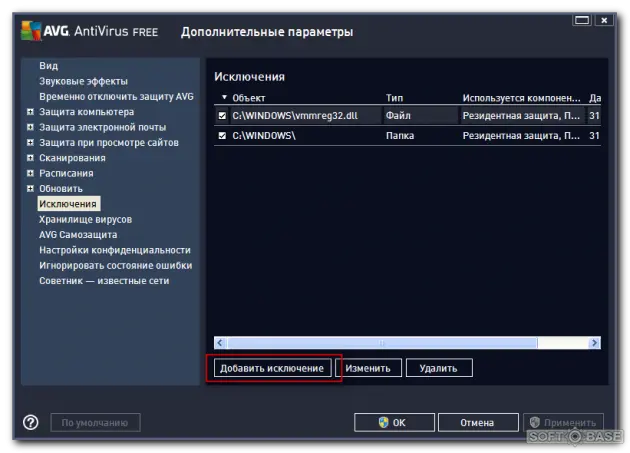Open the Вид settings section
Viewport: 630px width, 453px height.
pos(49,66)
